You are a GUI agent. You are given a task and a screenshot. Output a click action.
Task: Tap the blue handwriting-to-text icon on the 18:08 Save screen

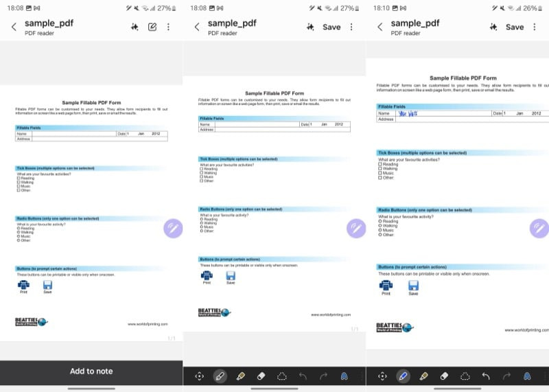point(344,376)
